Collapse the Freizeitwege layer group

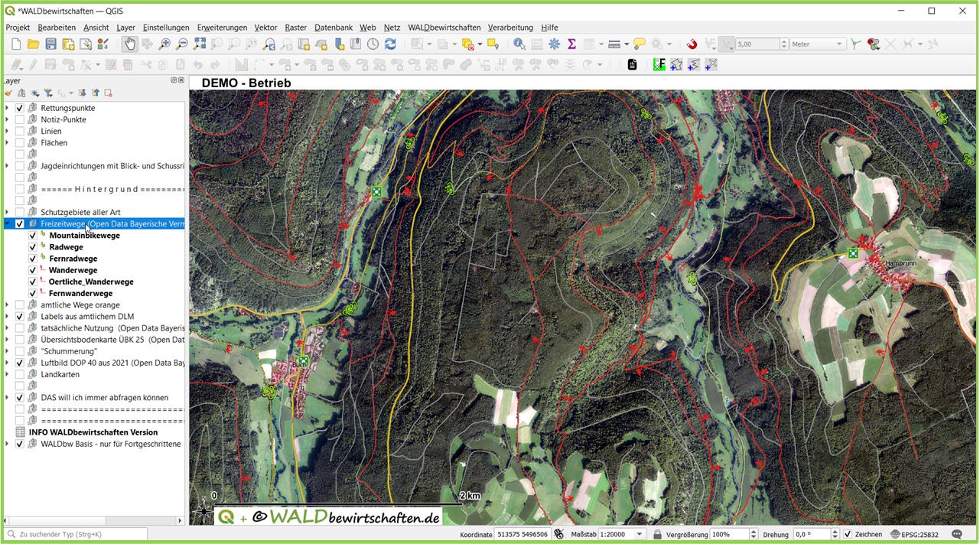click(x=7, y=224)
